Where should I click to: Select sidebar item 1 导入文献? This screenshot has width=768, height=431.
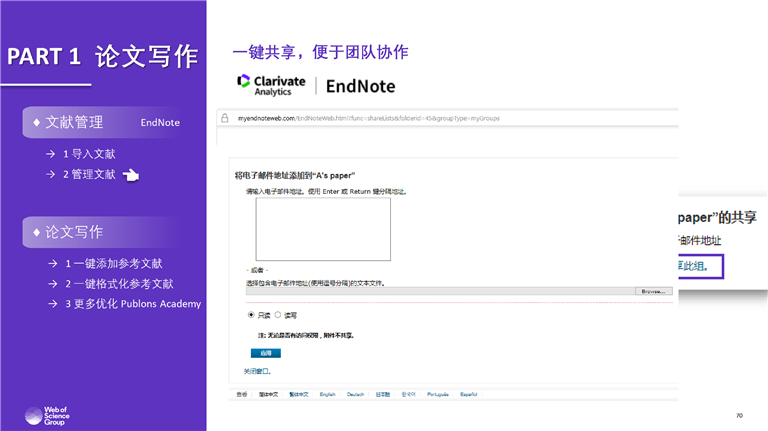click(89, 154)
